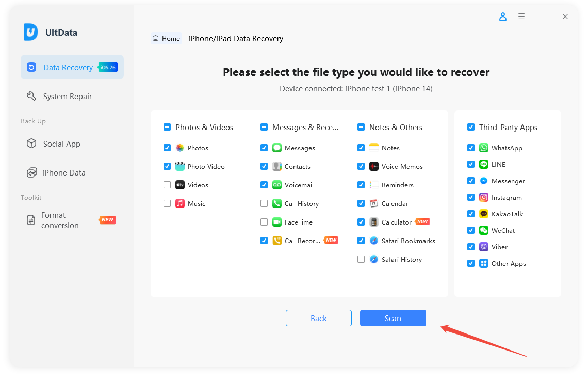Viewport: 588px width, 382px height.
Task: Select Data Recovery in the sidebar
Action: pyautogui.click(x=72, y=67)
